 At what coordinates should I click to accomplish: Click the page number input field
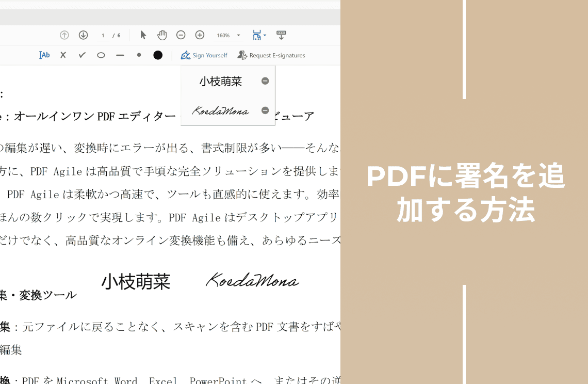click(x=103, y=35)
